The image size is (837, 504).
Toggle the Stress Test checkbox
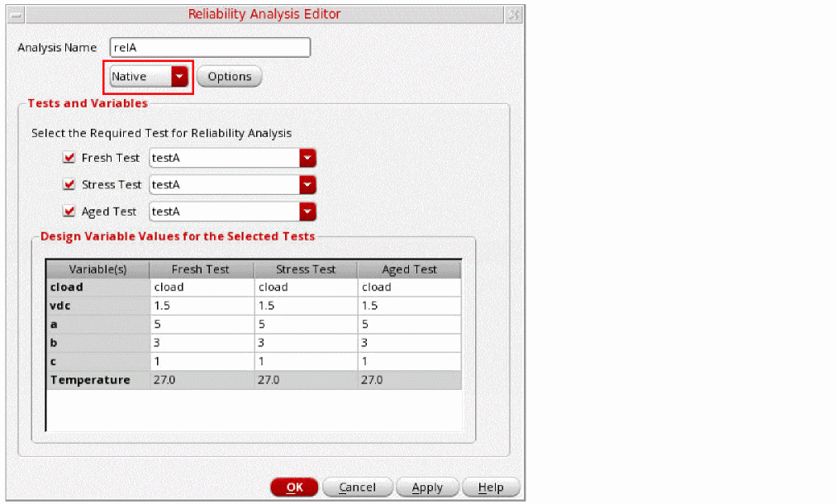[x=69, y=184]
